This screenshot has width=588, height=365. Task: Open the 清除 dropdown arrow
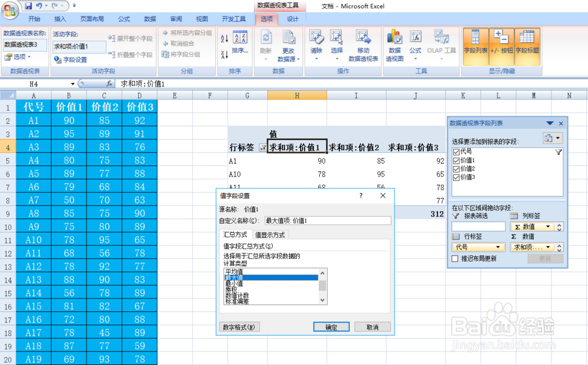316,59
